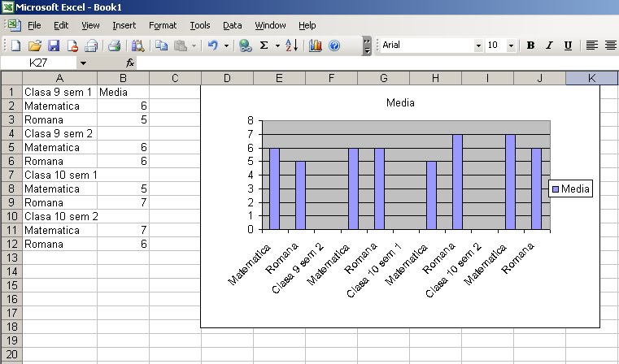Select cell B9 with value 7
Image resolution: width=619 pixels, height=364 pixels.
point(123,202)
